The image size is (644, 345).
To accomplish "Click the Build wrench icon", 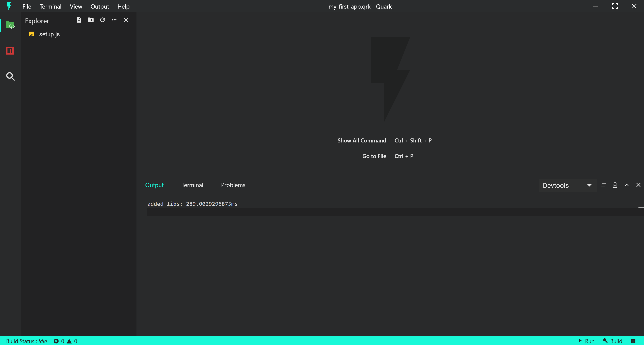I will (605, 340).
